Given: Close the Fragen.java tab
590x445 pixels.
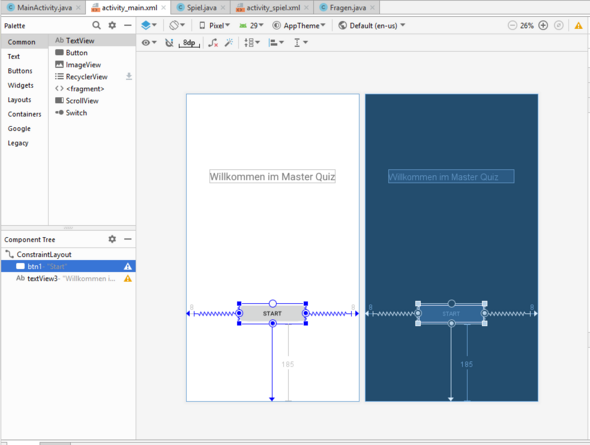Looking at the screenshot, I should tap(372, 7).
